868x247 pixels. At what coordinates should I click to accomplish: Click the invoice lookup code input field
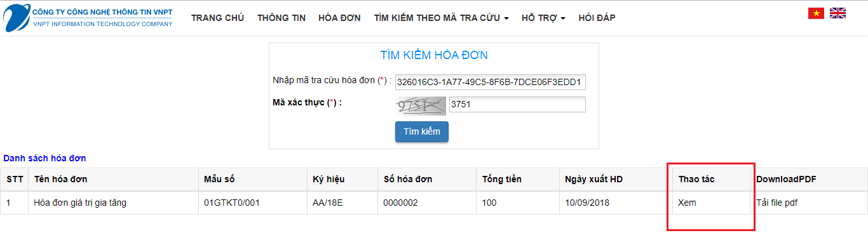(490, 82)
